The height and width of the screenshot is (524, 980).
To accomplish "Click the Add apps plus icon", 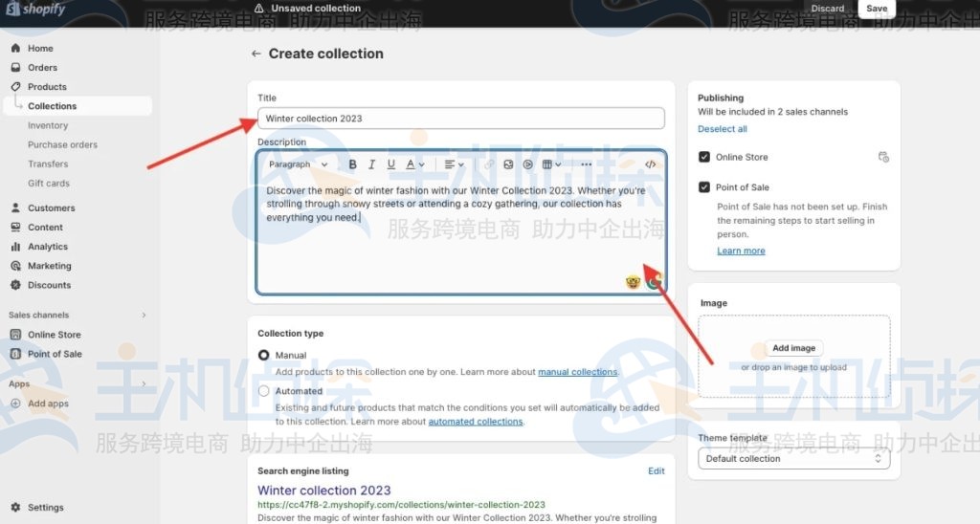I will coord(15,404).
